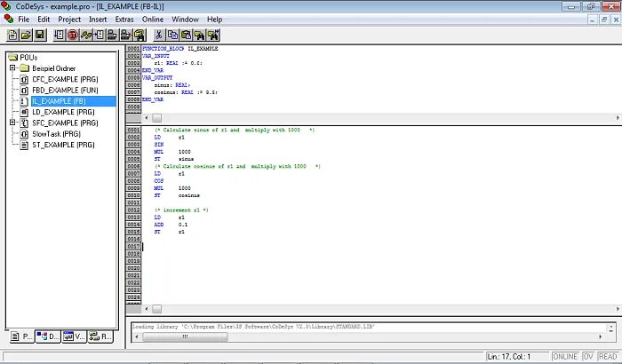Click the READ status bar indicator
The height and width of the screenshot is (364, 622).
[x=608, y=357]
